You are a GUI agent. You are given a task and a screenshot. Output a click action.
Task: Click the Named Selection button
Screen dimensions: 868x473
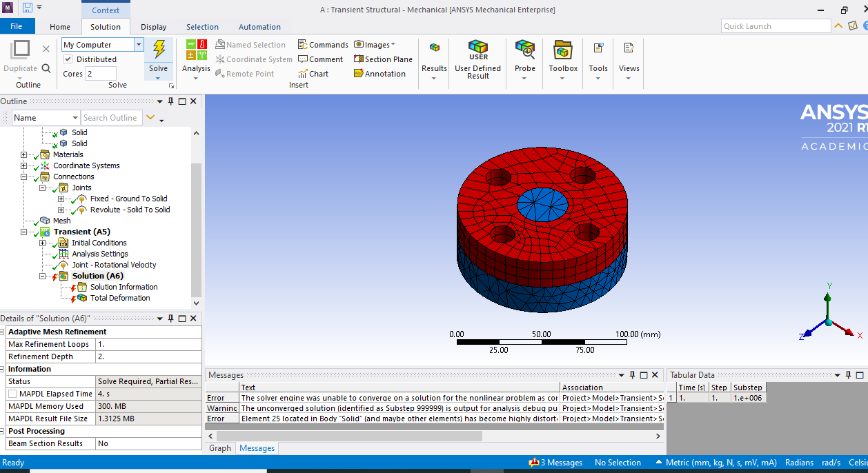[x=251, y=45]
